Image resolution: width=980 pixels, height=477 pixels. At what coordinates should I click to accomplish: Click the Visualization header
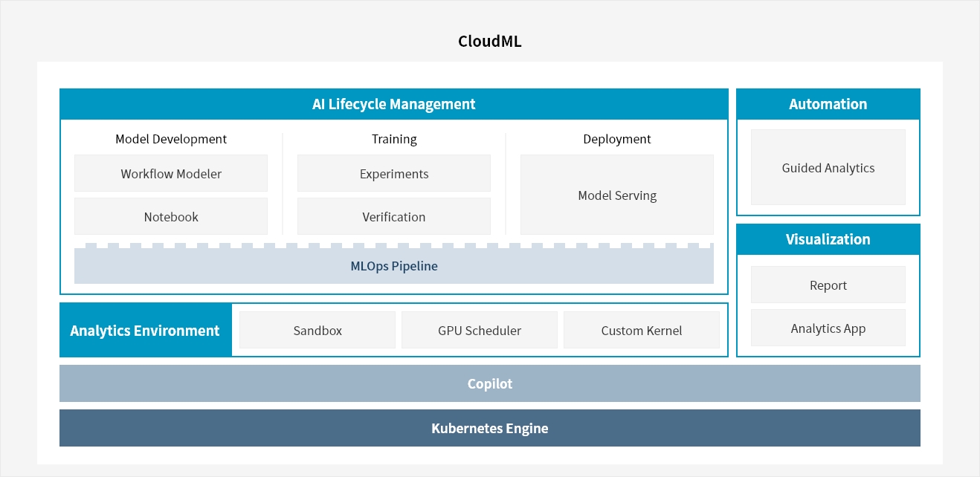(828, 239)
